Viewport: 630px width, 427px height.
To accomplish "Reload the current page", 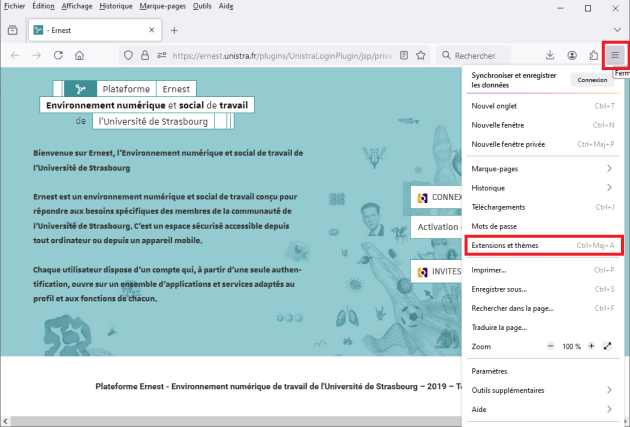I will 57,55.
